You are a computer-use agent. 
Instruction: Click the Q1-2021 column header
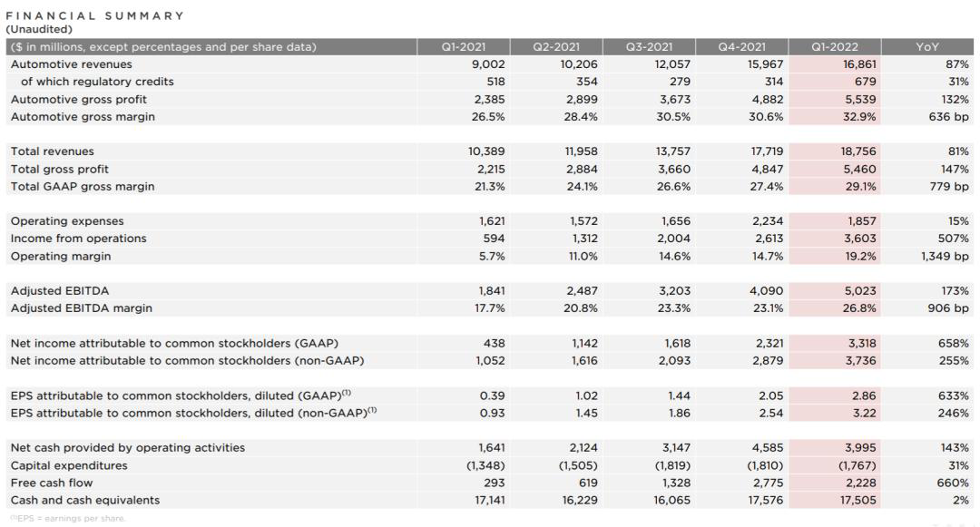459,47
